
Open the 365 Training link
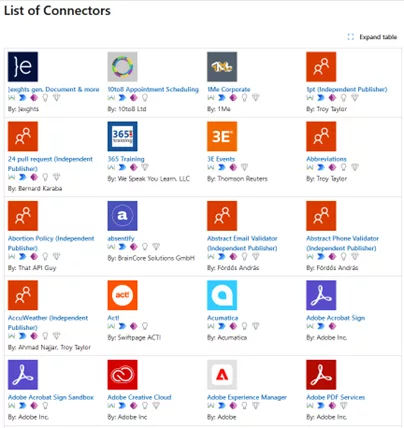pyautogui.click(x=126, y=159)
